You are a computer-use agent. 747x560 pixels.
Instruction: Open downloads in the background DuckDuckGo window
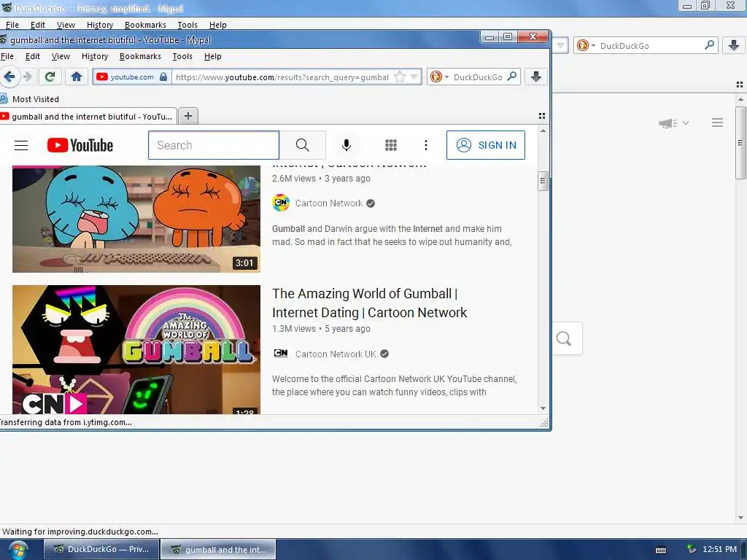[x=734, y=46]
